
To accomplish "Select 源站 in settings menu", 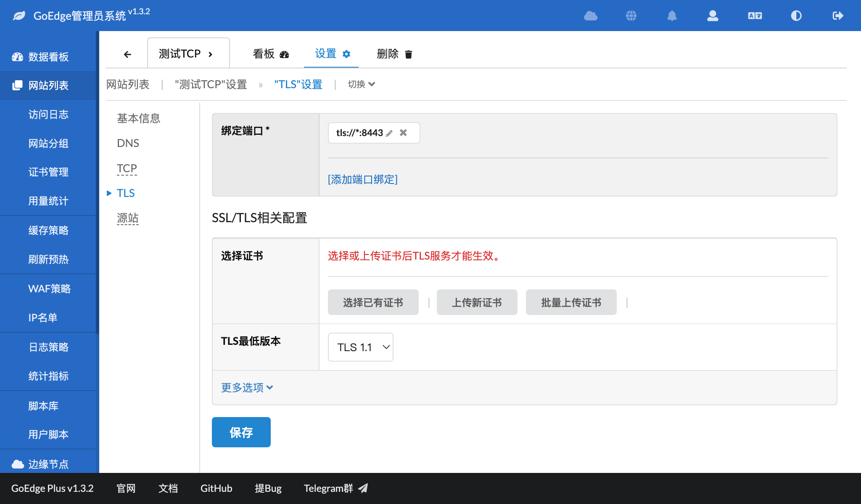I will point(128,218).
